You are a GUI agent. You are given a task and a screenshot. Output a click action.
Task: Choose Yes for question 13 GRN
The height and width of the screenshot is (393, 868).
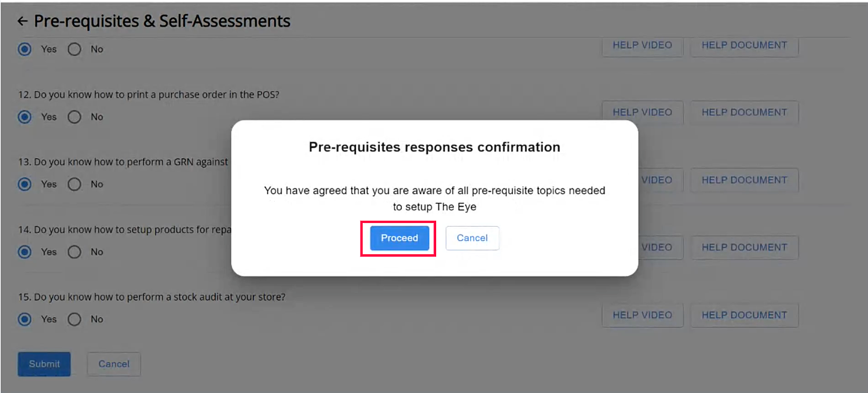pos(25,184)
